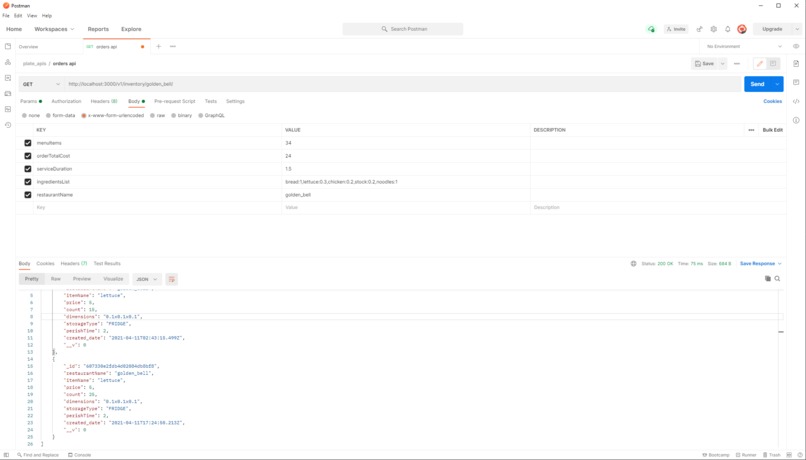Screen dimensions: 806x460
Task: Toggle the sidebar icon in status bar
Action: 6,455
